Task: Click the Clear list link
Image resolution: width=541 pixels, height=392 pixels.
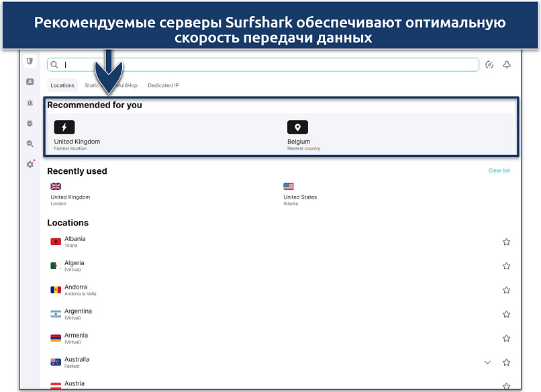Action: click(x=499, y=170)
